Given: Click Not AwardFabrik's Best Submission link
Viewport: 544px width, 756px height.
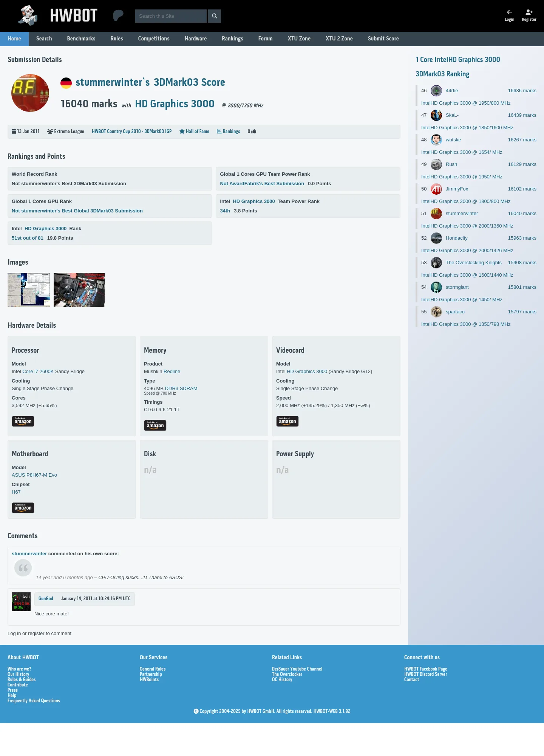Looking at the screenshot, I should click(x=262, y=184).
